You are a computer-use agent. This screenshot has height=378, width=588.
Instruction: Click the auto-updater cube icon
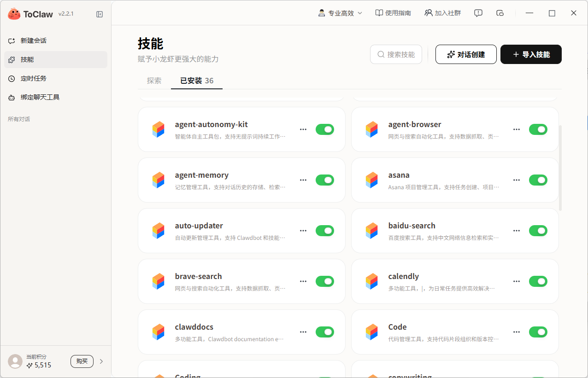coord(159,231)
